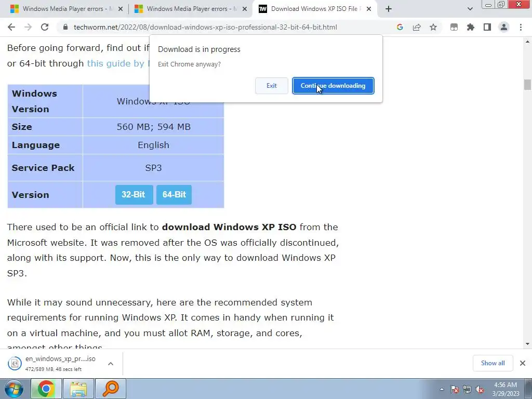Viewport: 532px width, 399px height.
Task: Click bold 'download Windows XP ISO' text
Action: [x=229, y=227]
